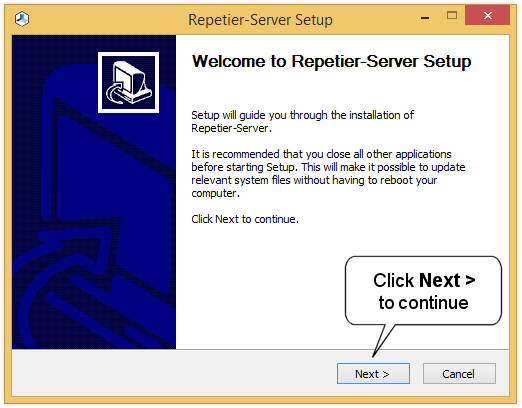Click the 'It is recommended' paragraph

click(328, 173)
